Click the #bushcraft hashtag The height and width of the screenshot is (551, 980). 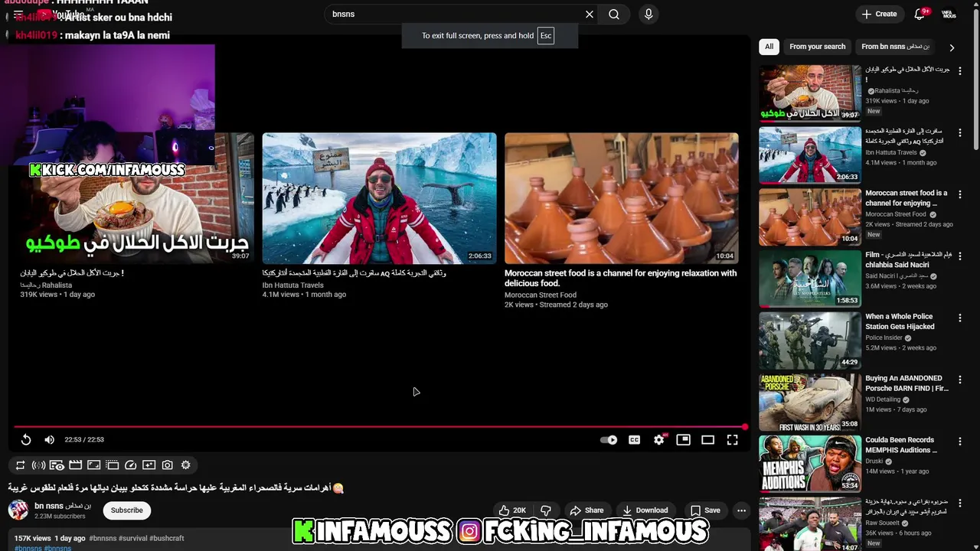[x=166, y=538]
